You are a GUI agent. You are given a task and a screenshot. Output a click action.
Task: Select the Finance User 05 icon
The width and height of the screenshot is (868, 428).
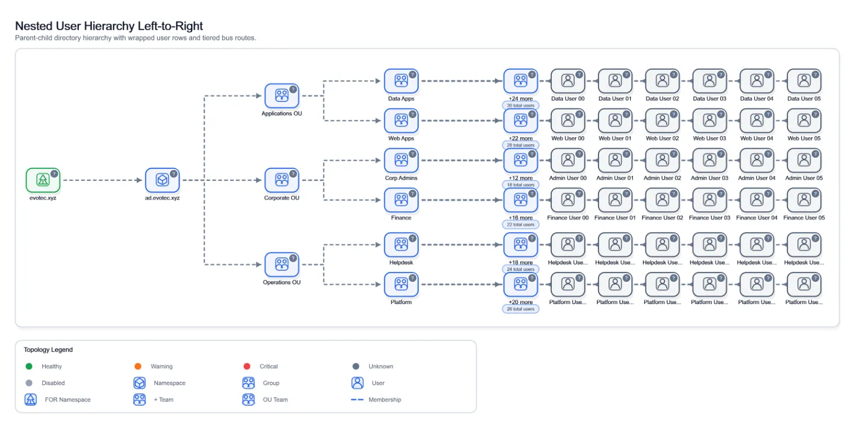(804, 200)
